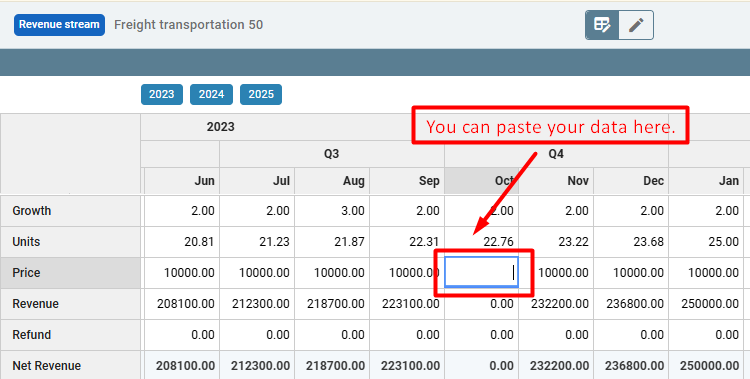Click the Q4 quarter header
This screenshot has width=750, height=379.
556,154
